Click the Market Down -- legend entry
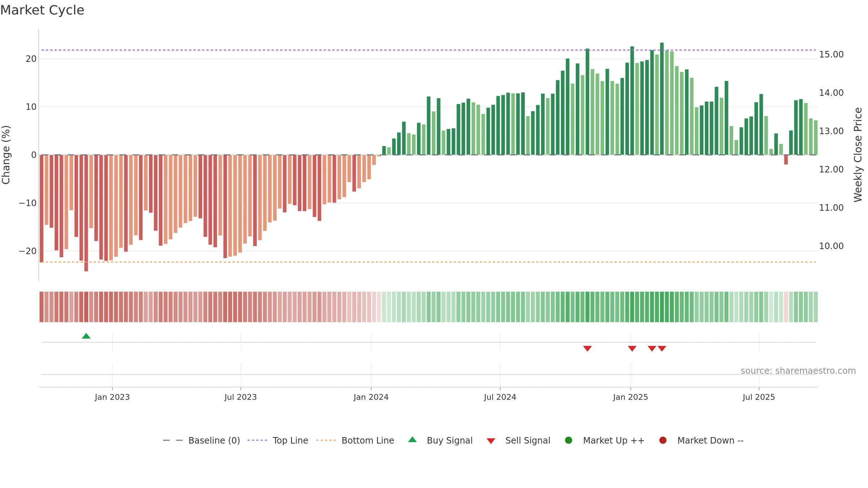The width and height of the screenshot is (868, 488). click(701, 440)
